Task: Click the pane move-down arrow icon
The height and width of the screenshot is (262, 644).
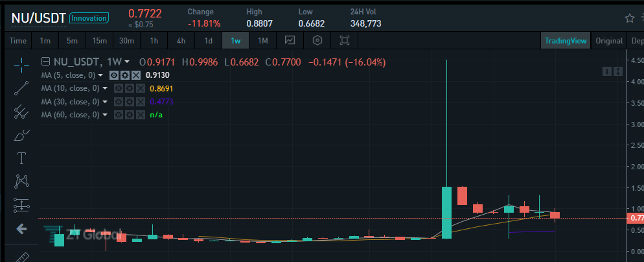Action: click(x=606, y=71)
